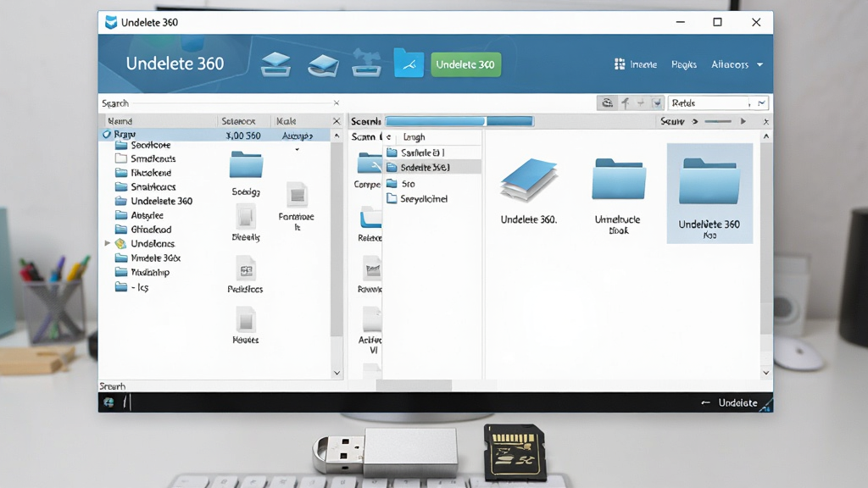The width and height of the screenshot is (868, 488).
Task: Expand the "Undelenes" tree node
Action: click(108, 243)
